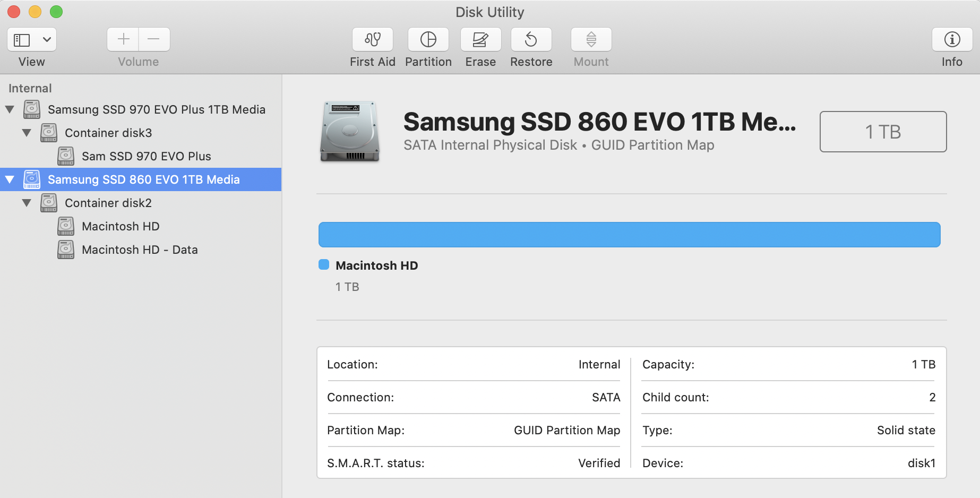This screenshot has height=498, width=980.
Task: Click the remove volume minus button
Action: click(x=154, y=39)
